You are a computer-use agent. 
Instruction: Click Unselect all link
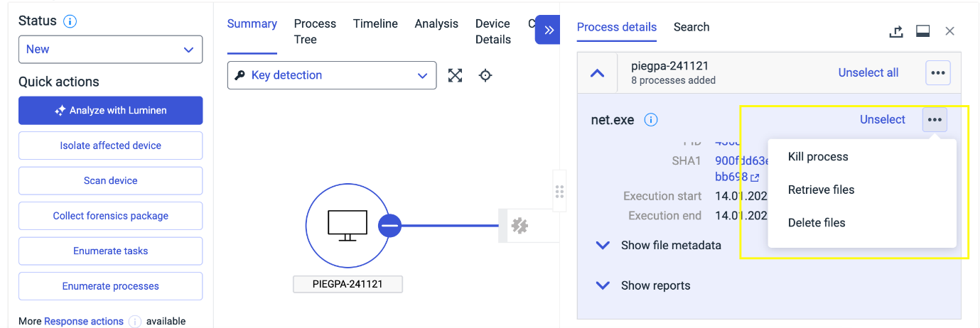click(x=868, y=72)
